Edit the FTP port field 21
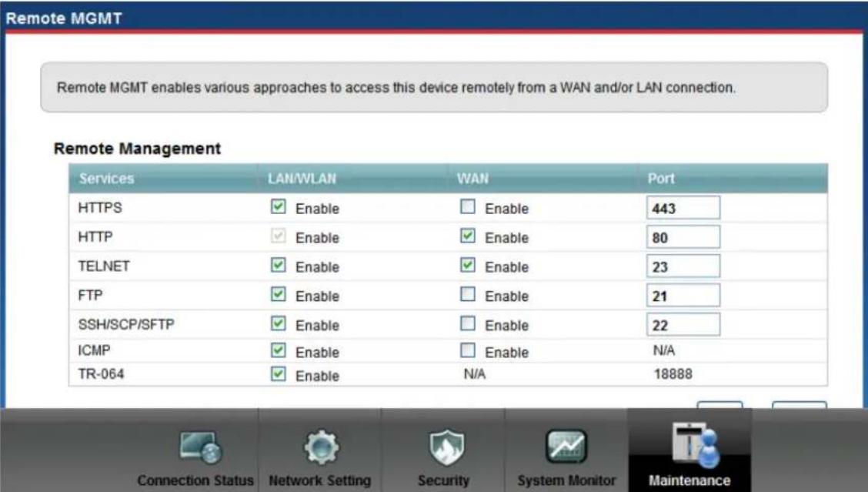Screen dimensions: 868x492 click(x=683, y=296)
